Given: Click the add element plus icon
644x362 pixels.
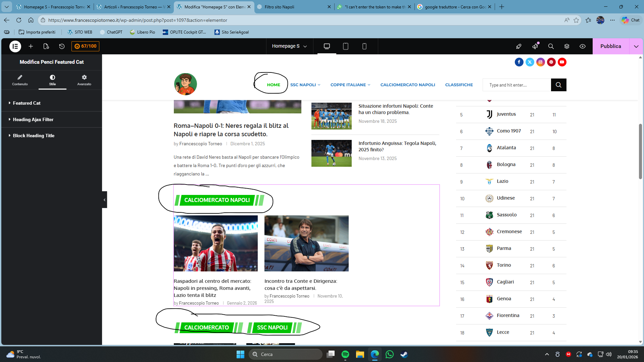Looking at the screenshot, I should coord(31,46).
